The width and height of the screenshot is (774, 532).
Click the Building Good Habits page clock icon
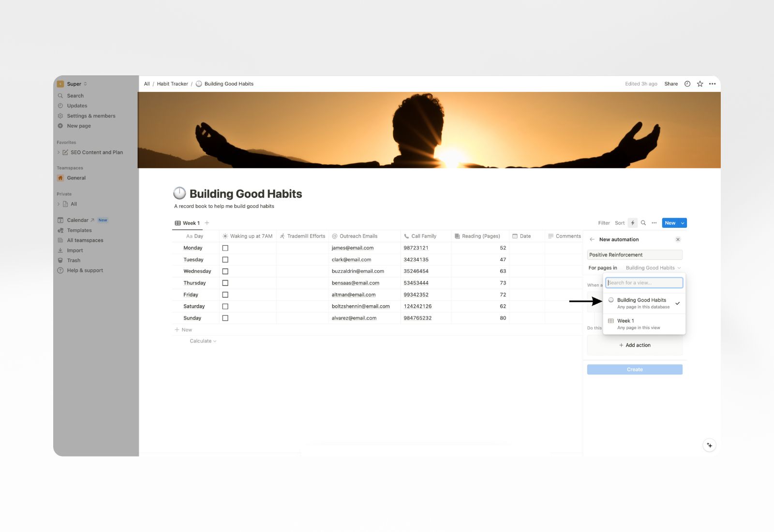pyautogui.click(x=179, y=193)
